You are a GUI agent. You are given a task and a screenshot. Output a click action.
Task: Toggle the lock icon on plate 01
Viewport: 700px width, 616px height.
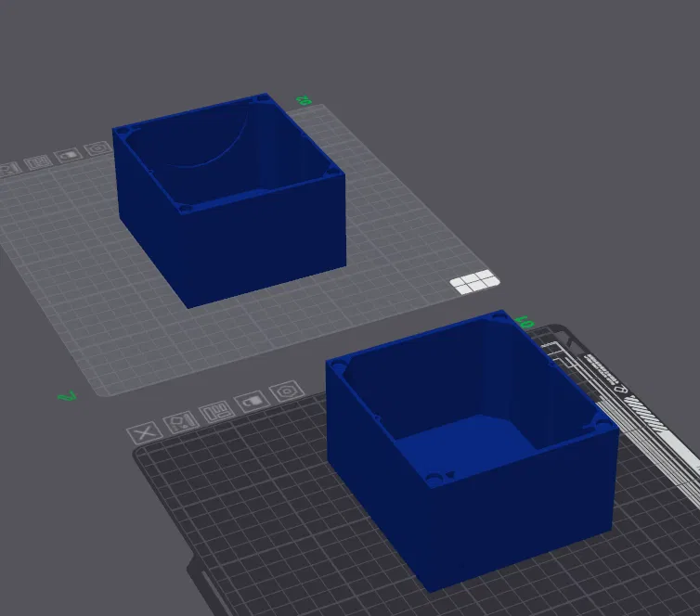pos(252,402)
